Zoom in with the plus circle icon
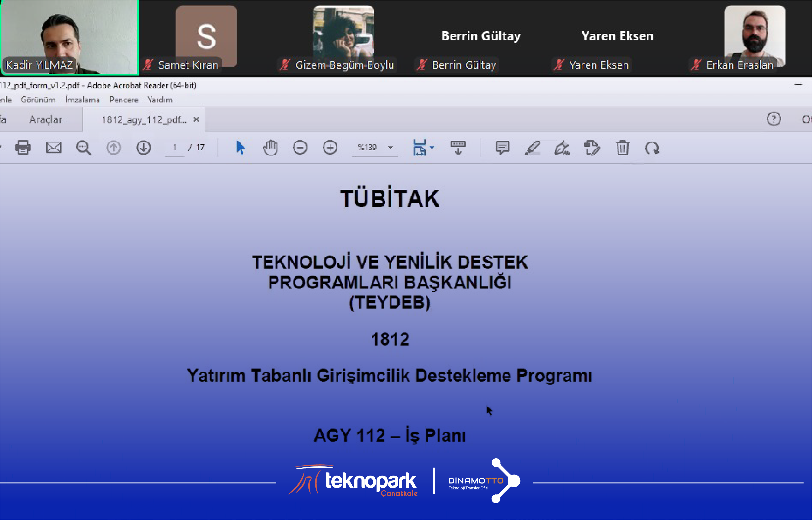The image size is (812, 520). pos(330,147)
